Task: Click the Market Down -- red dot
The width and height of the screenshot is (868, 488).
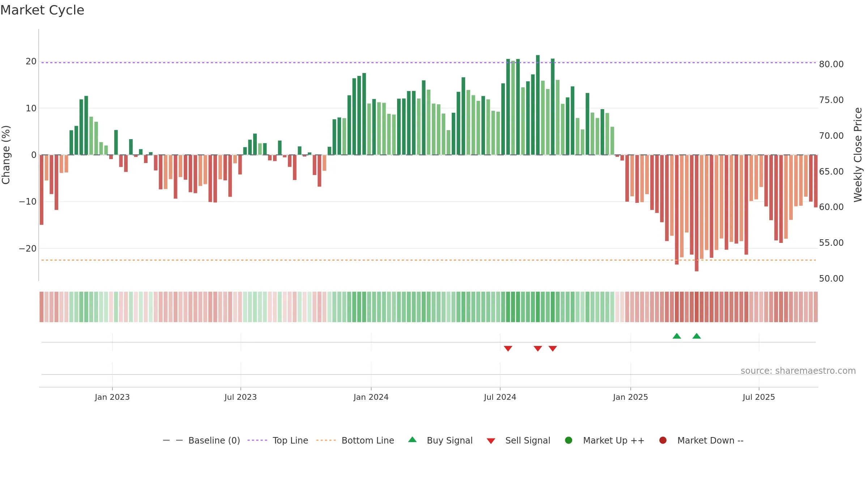Action: (663, 440)
